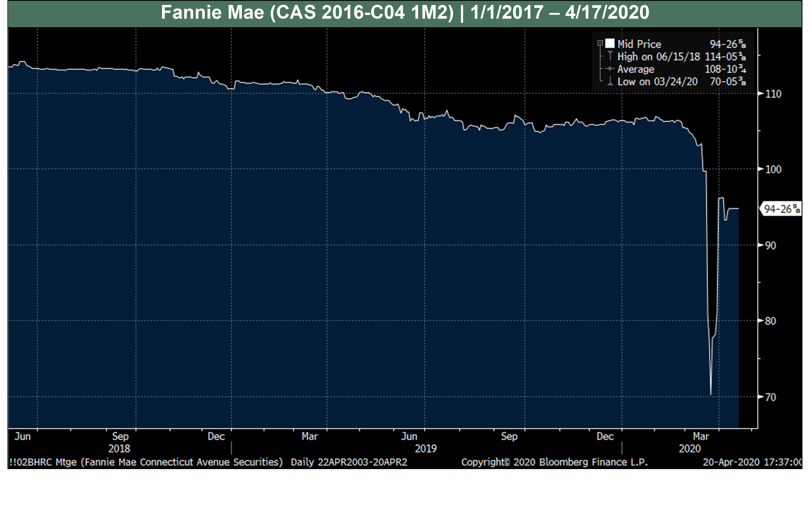Select the Mid Price legend label
The width and height of the screenshot is (812, 510).
point(639,44)
